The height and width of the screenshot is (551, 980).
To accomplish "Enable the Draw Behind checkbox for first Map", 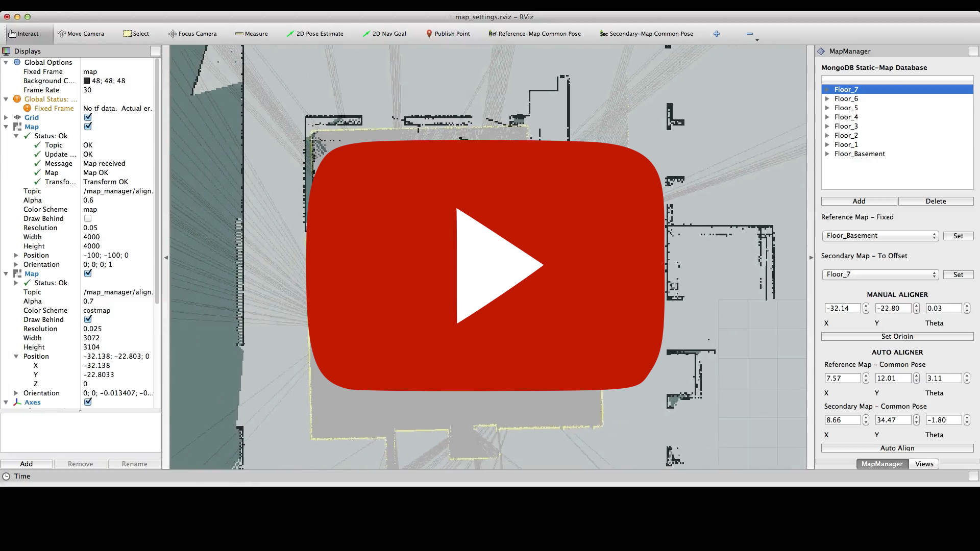I will (88, 218).
